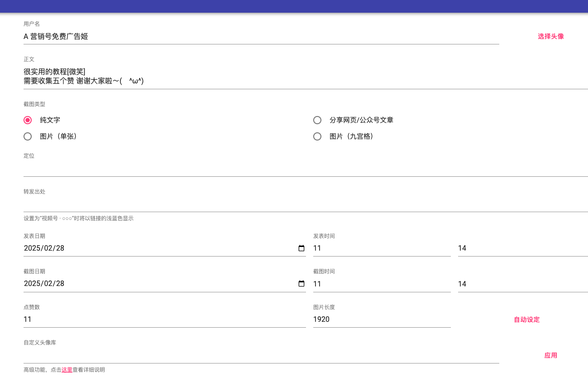Click the 图片长度 field

click(381, 320)
